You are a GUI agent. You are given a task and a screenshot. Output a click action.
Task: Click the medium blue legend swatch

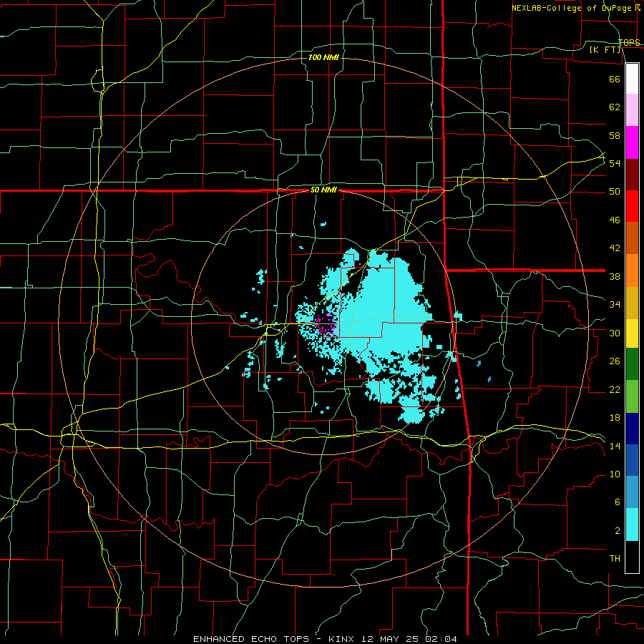tap(632, 460)
